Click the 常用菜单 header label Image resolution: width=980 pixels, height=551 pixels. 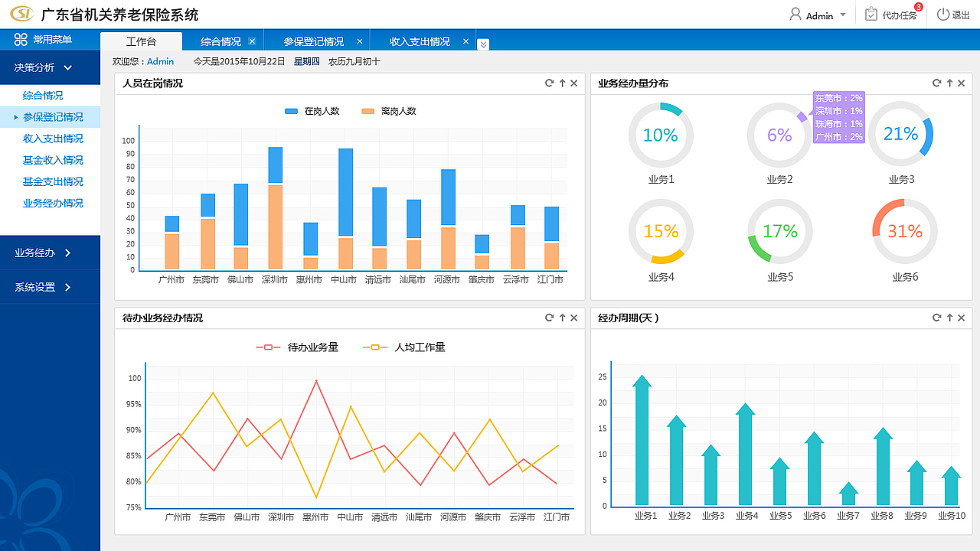(53, 40)
